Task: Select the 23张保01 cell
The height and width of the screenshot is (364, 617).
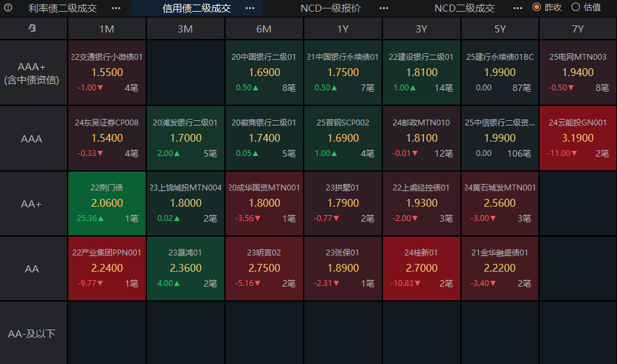Action: click(x=343, y=268)
